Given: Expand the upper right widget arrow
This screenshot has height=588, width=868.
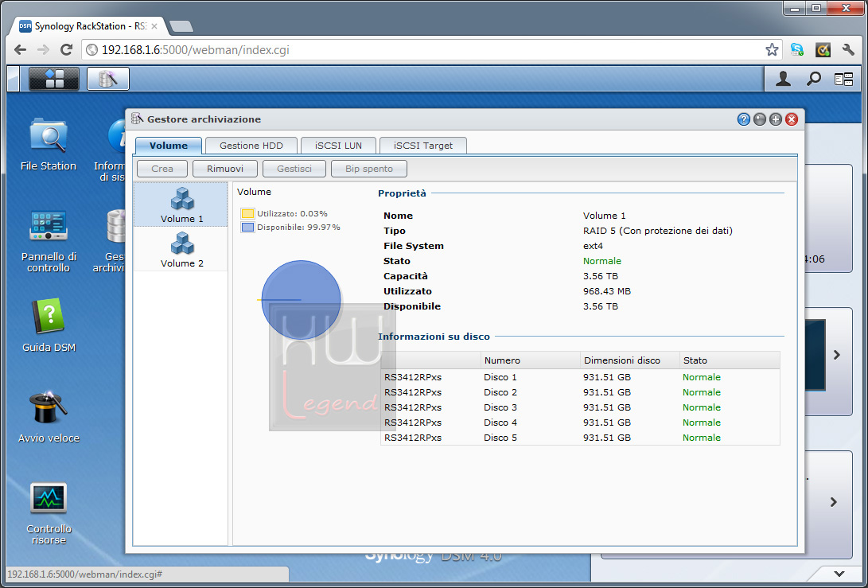Looking at the screenshot, I should [x=836, y=355].
